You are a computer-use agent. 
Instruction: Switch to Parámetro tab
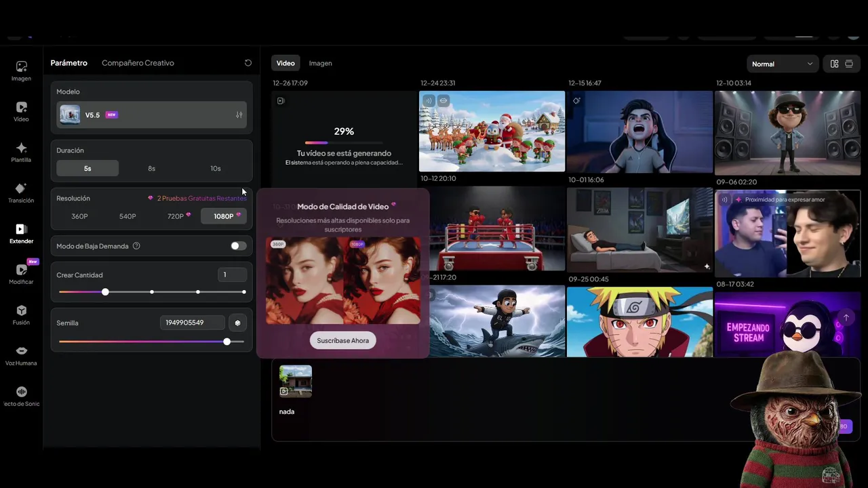[69, 63]
